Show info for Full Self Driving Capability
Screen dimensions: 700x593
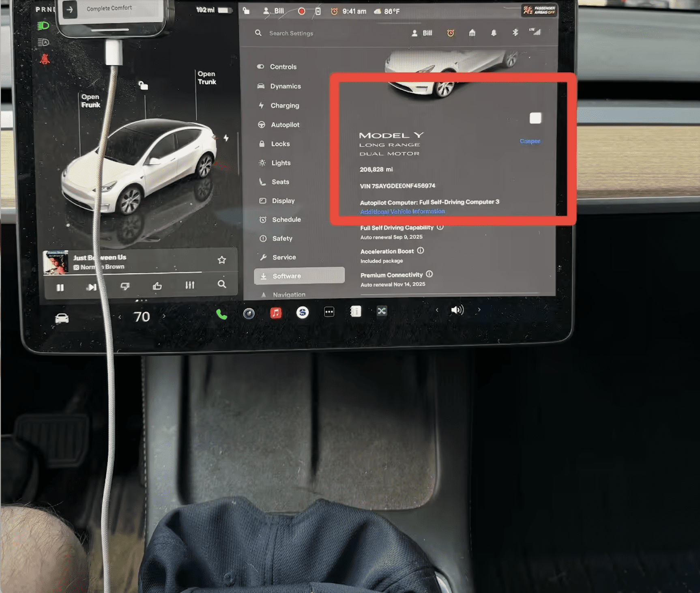click(440, 227)
